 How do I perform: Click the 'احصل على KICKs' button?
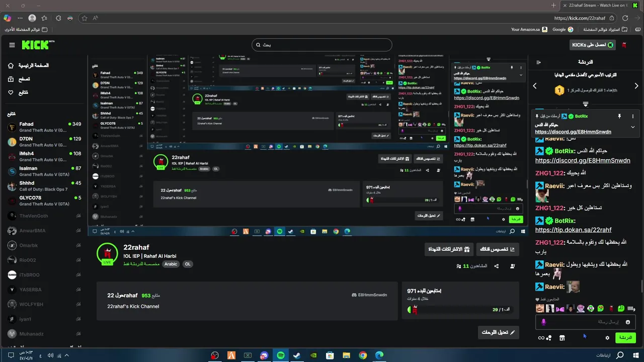point(593,45)
